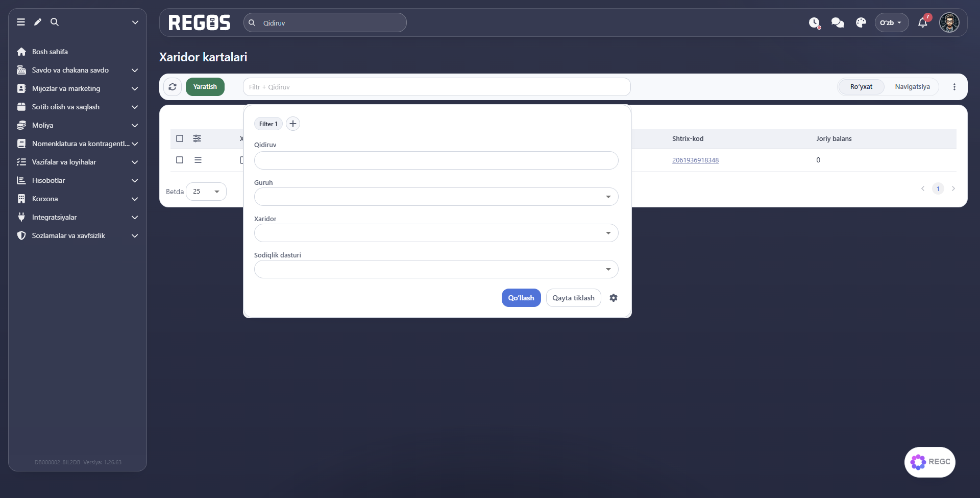Image resolution: width=980 pixels, height=498 pixels.
Task: Open the Guruh dropdown
Action: tap(436, 197)
